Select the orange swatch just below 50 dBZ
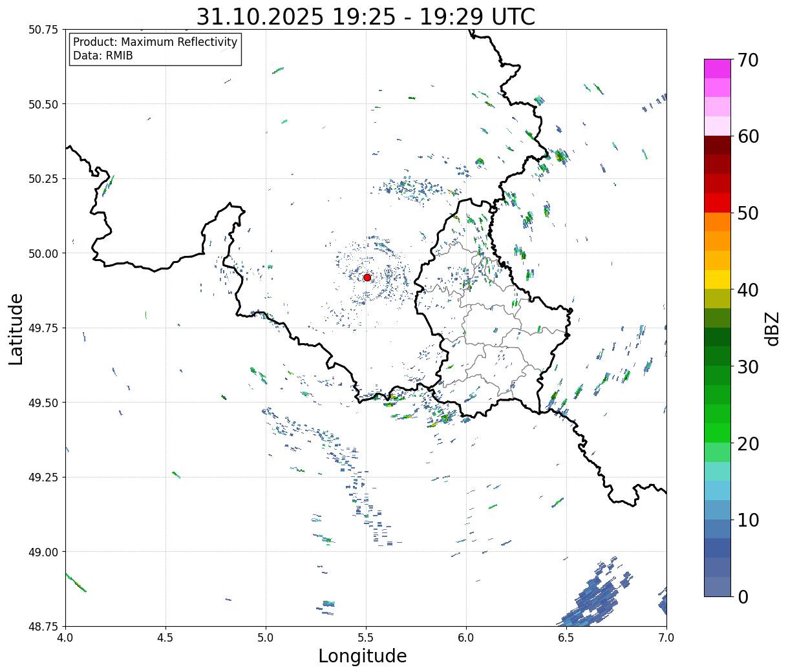The width and height of the screenshot is (788, 672). point(717,222)
